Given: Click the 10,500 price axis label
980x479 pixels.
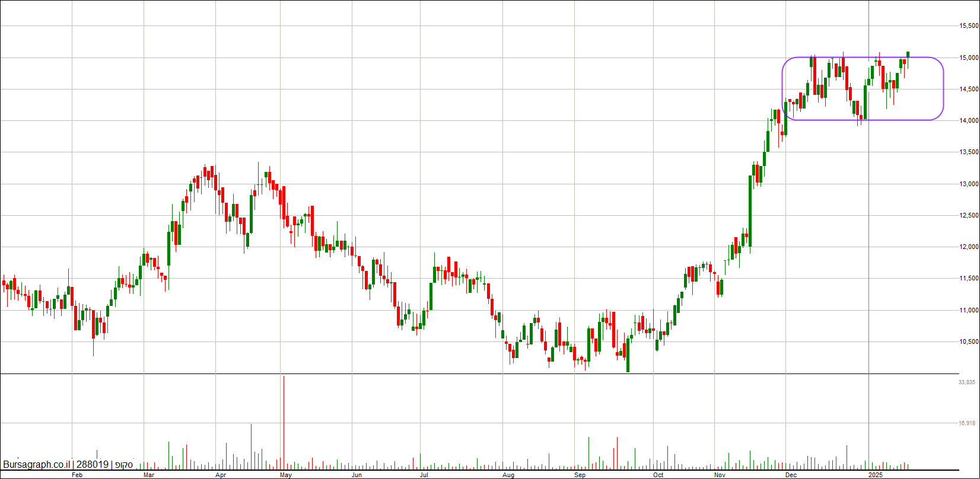Looking at the screenshot, I should 969,342.
